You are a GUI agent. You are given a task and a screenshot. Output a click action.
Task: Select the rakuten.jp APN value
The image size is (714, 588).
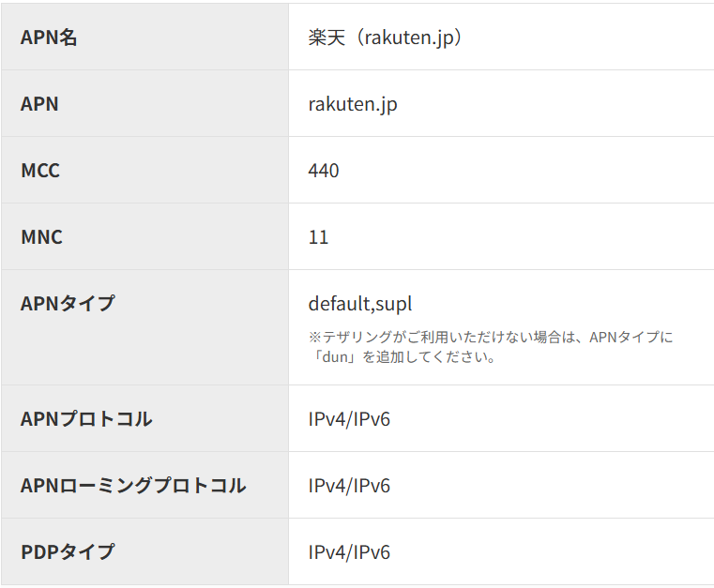pos(353,104)
